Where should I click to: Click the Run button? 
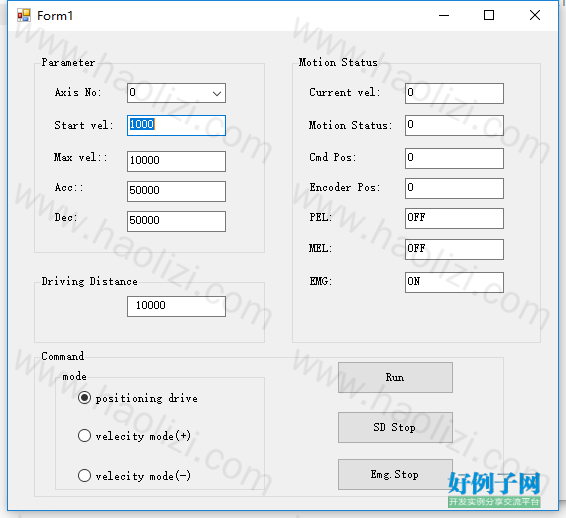click(x=395, y=377)
